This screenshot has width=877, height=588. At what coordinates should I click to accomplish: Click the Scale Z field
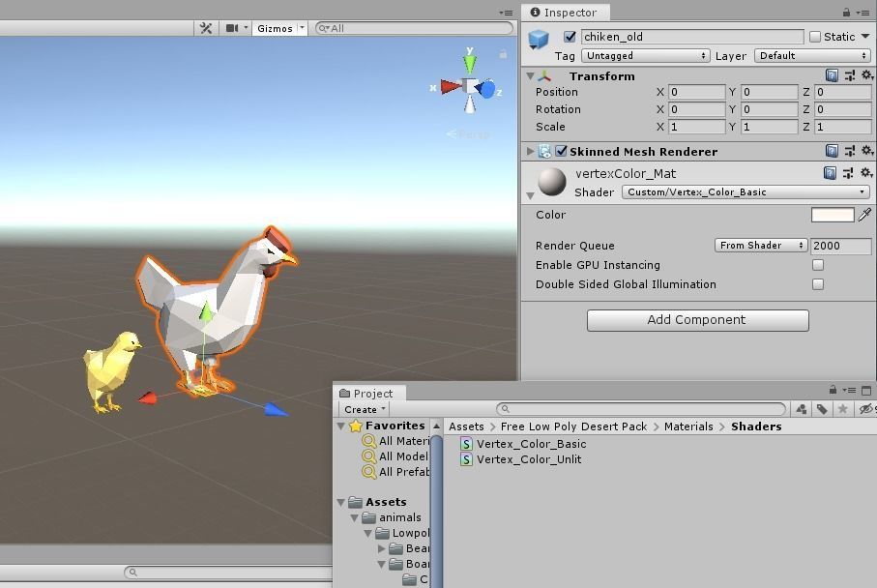[842, 127]
